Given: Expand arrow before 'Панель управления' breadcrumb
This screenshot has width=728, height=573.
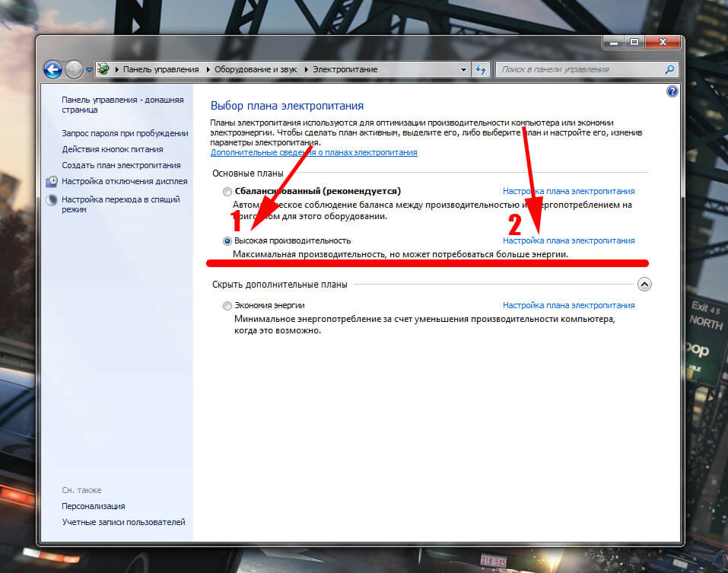Looking at the screenshot, I should click(117, 70).
